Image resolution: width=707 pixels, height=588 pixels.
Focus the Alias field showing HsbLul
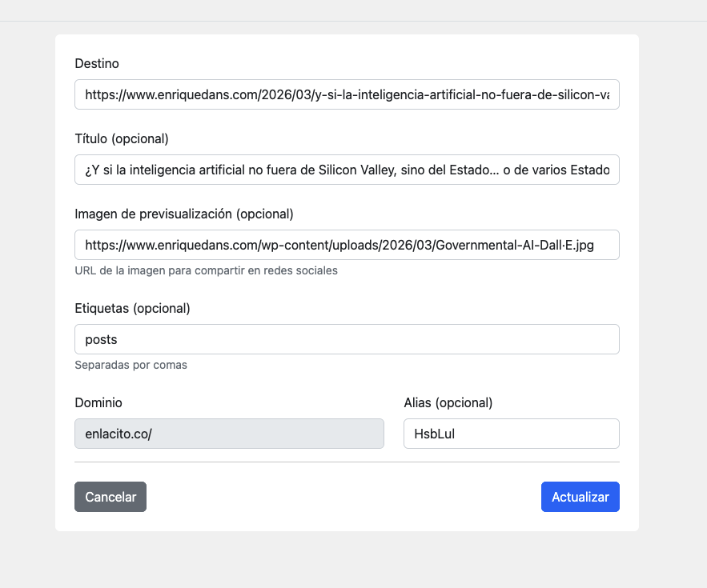click(x=511, y=434)
